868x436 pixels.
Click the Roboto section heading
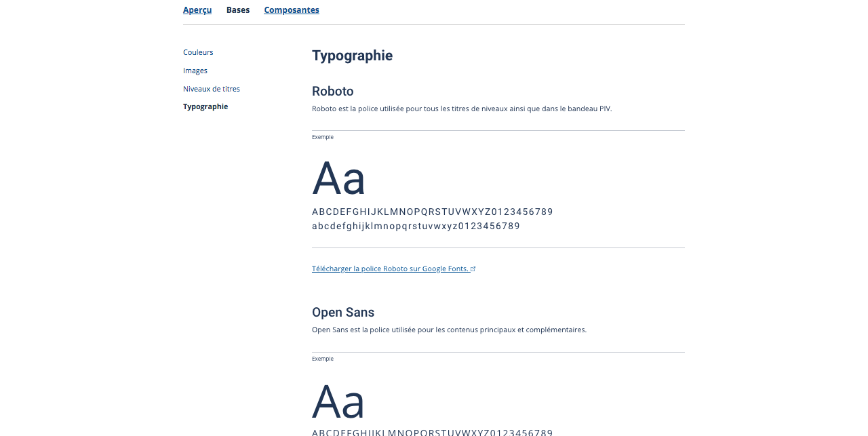pos(332,91)
